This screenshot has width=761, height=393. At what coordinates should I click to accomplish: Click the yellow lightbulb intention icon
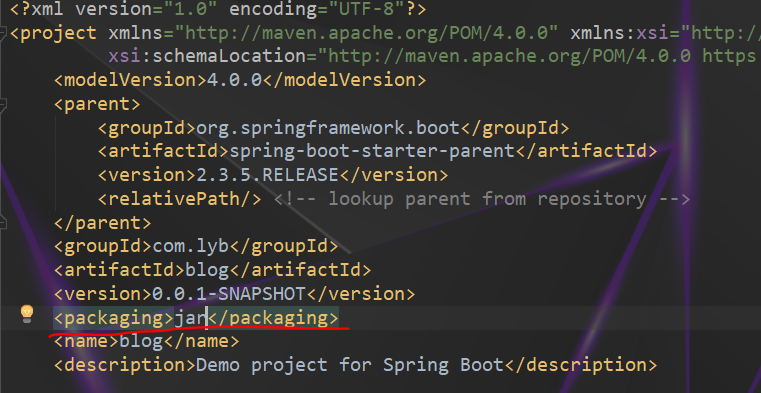27,313
